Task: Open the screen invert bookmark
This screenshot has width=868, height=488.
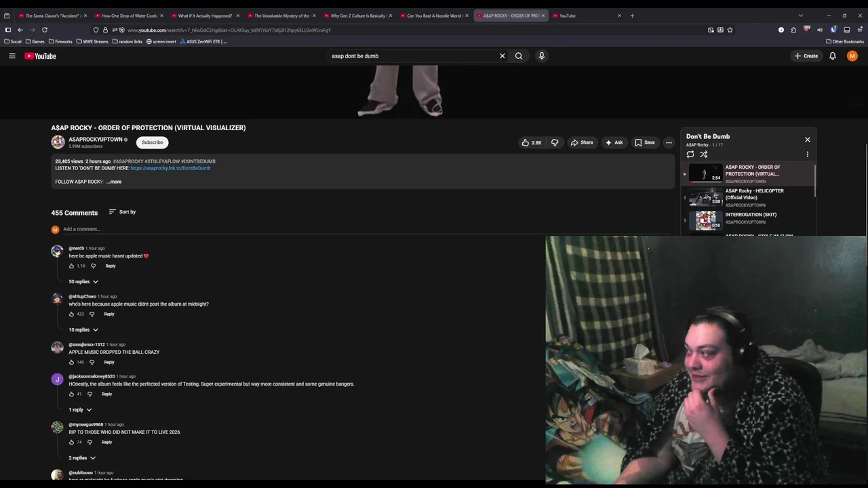Action: pyautogui.click(x=161, y=41)
